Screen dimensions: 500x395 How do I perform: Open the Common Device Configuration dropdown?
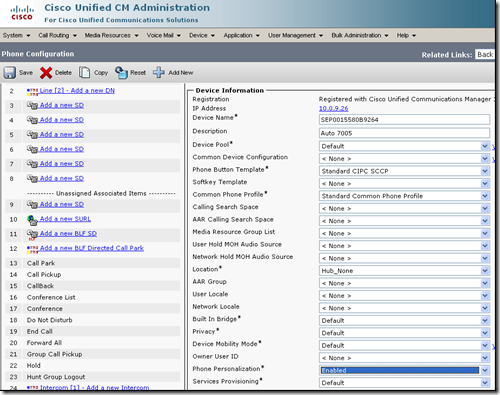[404, 159]
